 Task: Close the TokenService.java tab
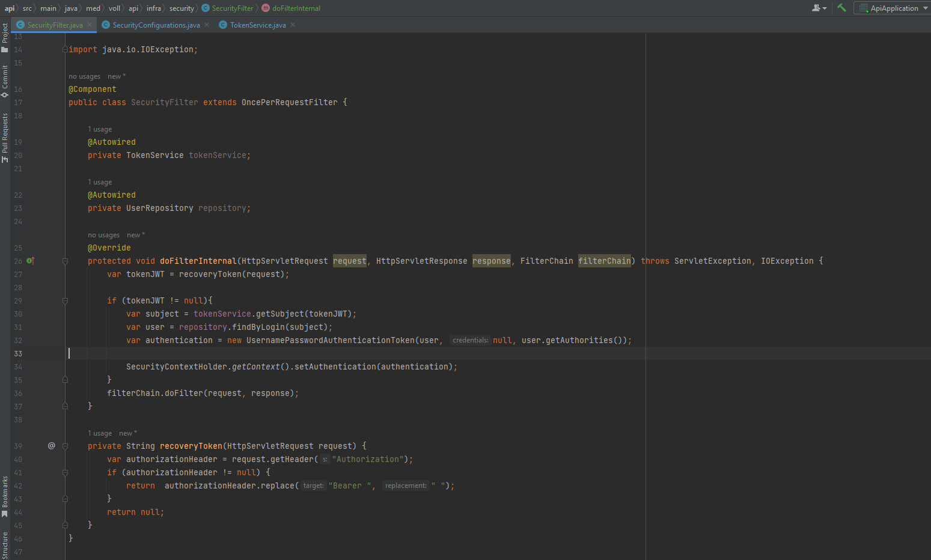pos(293,25)
